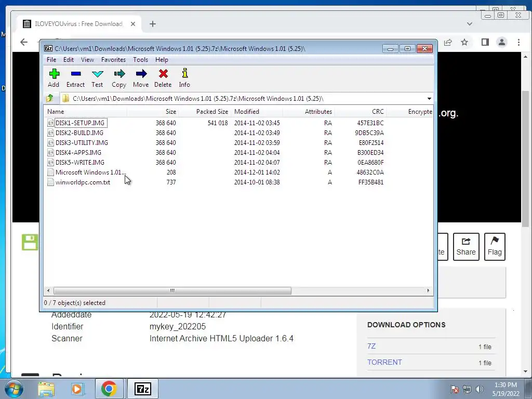Open the Windows Start button

(x=14, y=389)
